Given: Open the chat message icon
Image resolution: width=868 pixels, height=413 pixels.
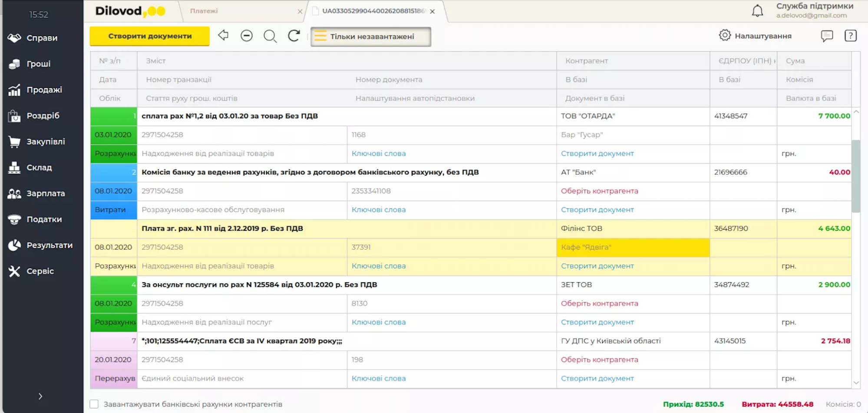Looking at the screenshot, I should click(827, 36).
